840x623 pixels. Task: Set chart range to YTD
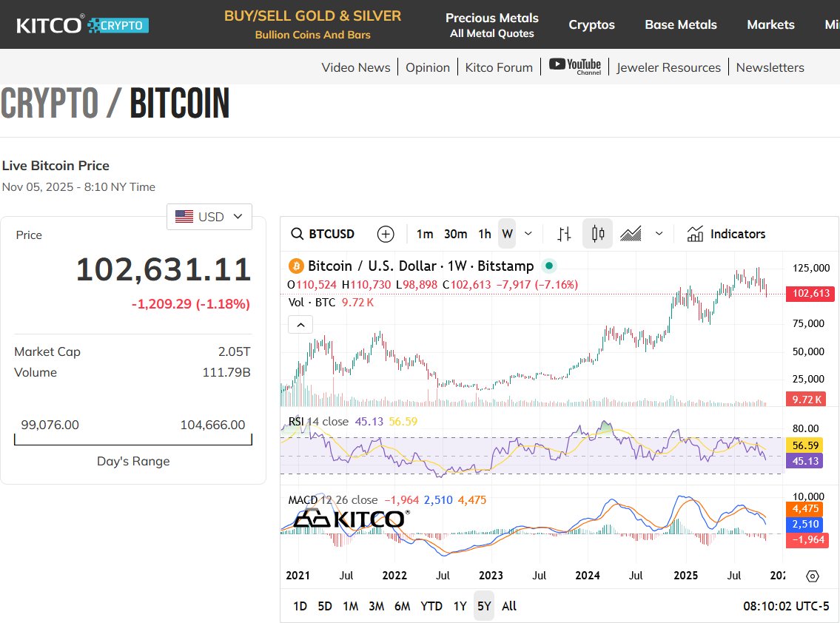click(431, 606)
